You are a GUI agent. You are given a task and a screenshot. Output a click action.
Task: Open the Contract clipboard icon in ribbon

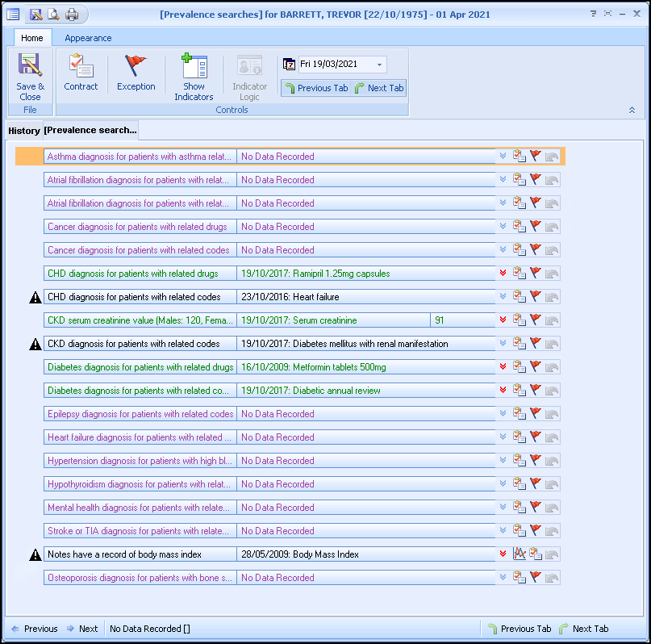[x=81, y=68]
